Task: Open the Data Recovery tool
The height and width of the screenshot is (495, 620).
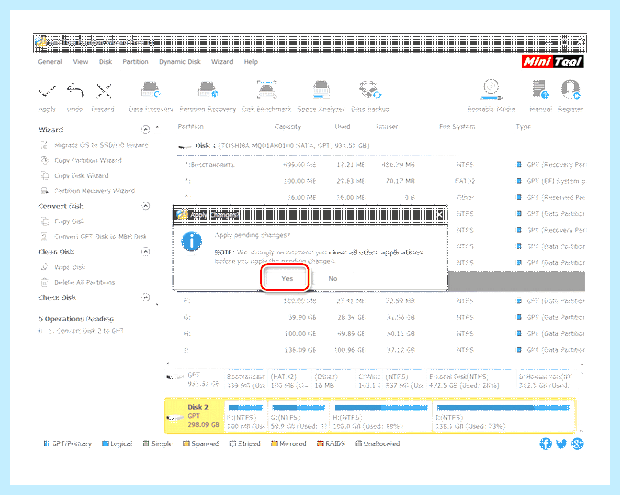Action: [x=151, y=89]
